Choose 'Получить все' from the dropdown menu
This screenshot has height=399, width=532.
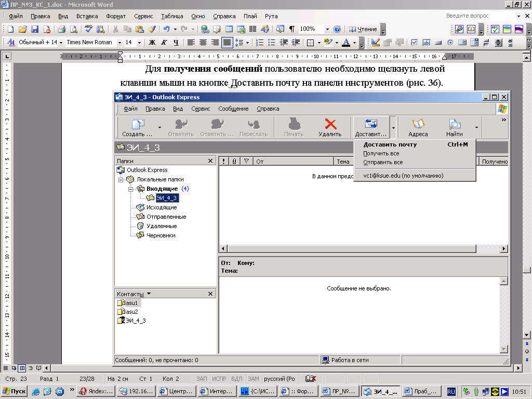(415, 153)
